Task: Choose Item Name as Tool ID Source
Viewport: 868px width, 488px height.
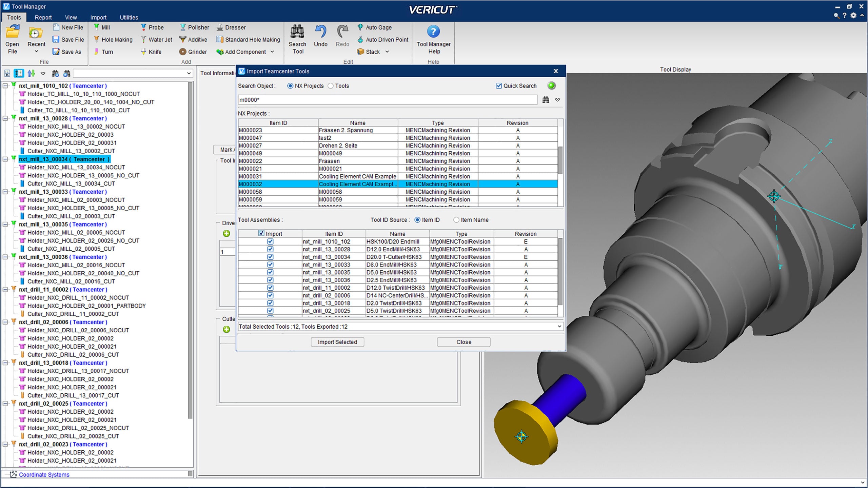Action: tap(456, 220)
